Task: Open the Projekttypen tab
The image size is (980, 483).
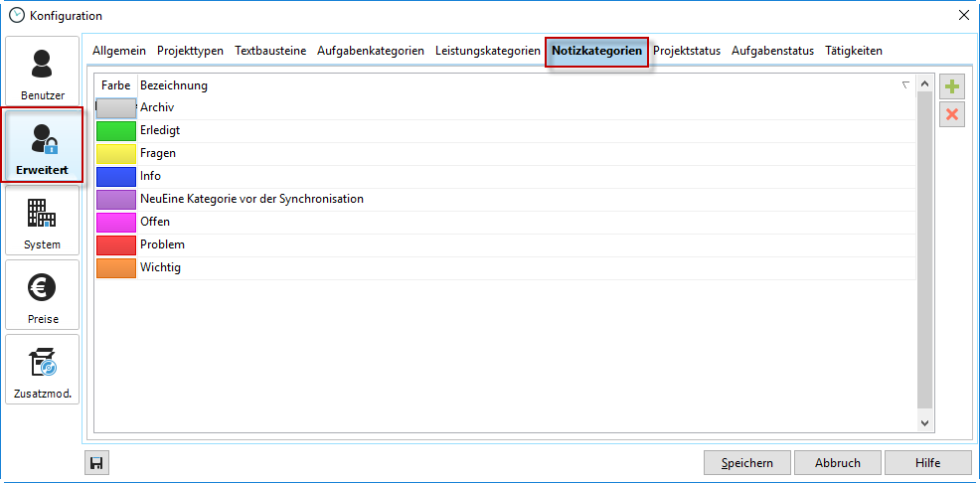Action: click(x=190, y=51)
